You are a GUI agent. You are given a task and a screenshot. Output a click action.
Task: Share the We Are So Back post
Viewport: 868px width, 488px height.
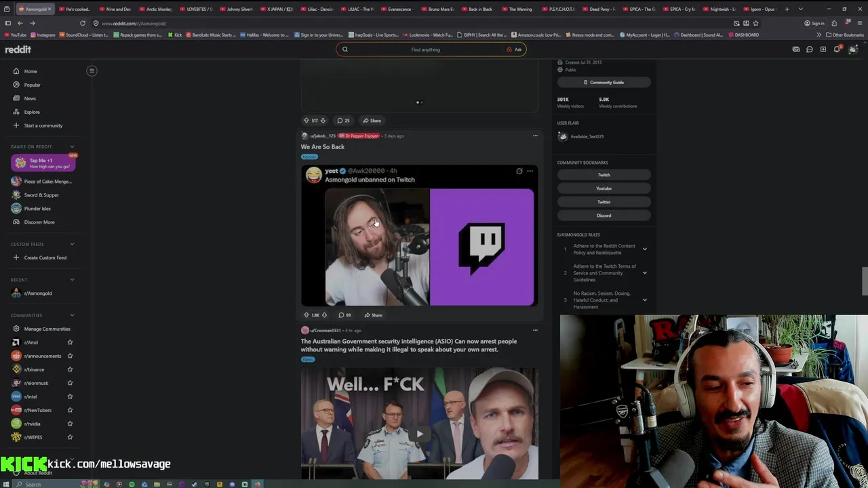373,315
